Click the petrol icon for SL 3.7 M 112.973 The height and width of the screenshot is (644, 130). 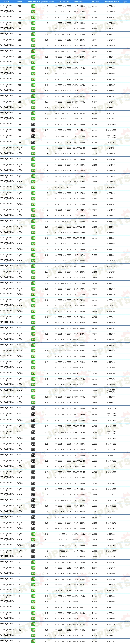point(33,585)
